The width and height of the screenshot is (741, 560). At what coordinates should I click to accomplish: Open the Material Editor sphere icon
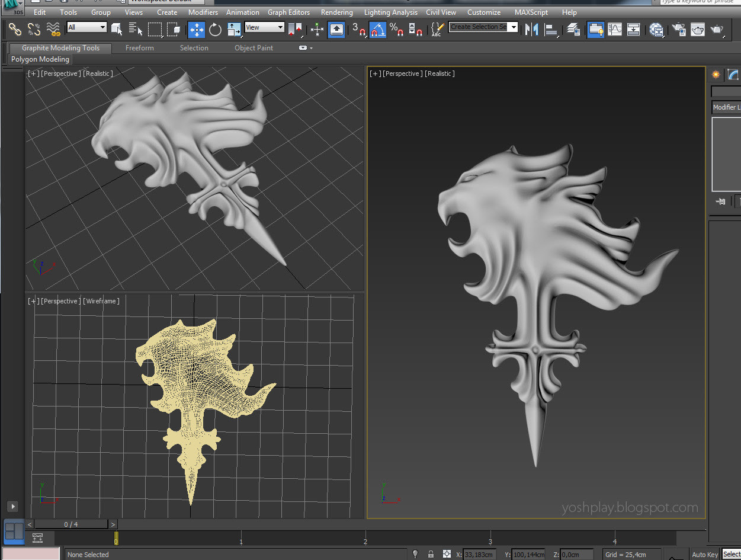[656, 28]
